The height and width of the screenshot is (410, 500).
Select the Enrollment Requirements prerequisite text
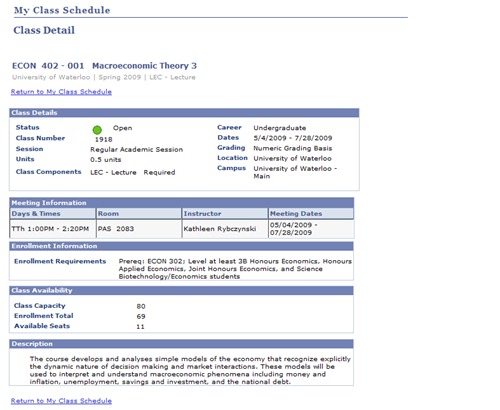(x=235, y=269)
